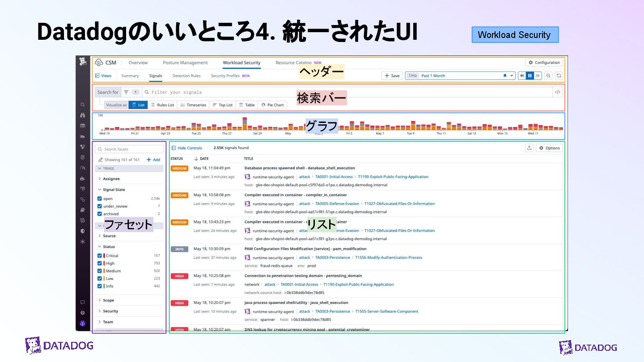Open the magnifier search icon in the left sidebar

click(x=83, y=105)
